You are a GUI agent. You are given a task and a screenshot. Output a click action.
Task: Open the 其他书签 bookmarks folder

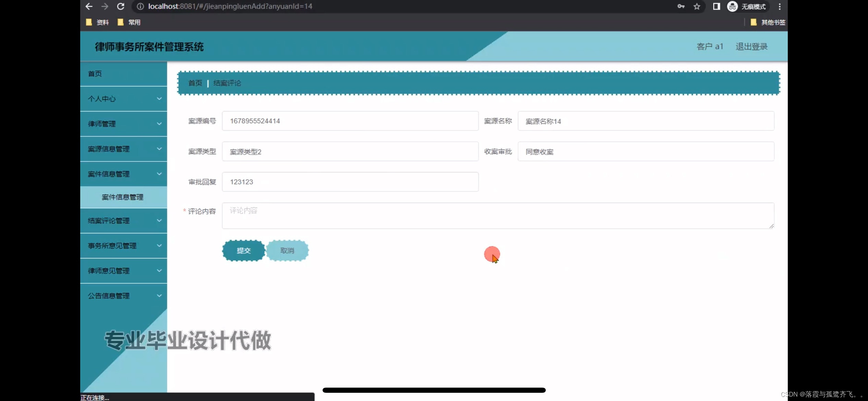coord(768,22)
